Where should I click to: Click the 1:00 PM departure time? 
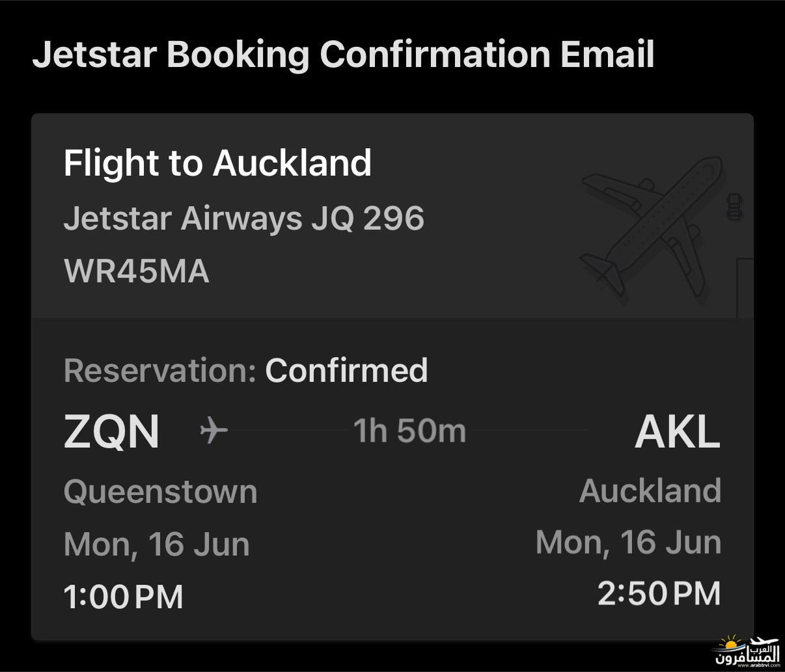pos(124,597)
